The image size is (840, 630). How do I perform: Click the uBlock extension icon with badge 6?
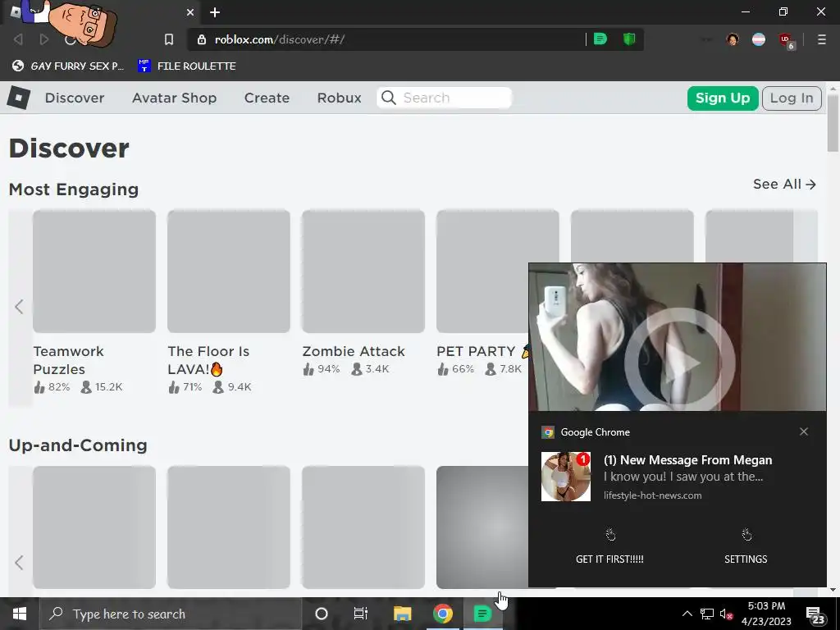787,41
